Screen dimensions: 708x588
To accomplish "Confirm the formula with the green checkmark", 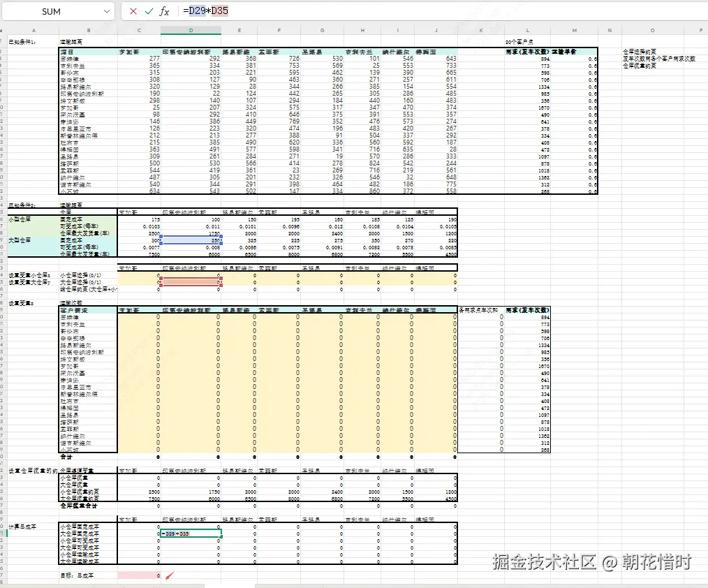I will 149,11.
